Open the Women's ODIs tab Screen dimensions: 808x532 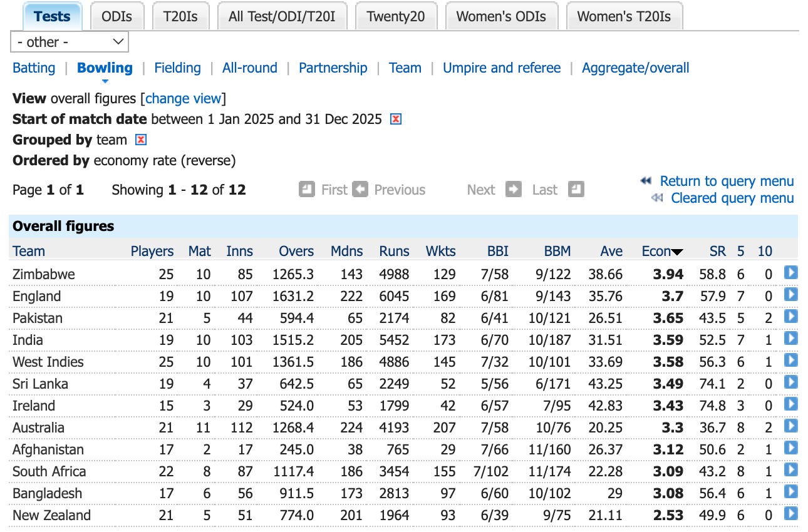tap(501, 16)
